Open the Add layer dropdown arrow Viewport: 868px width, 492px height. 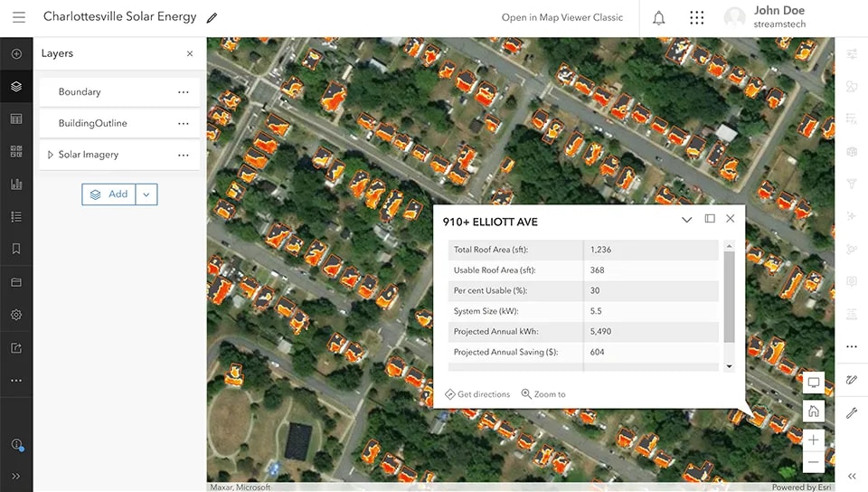(x=146, y=194)
